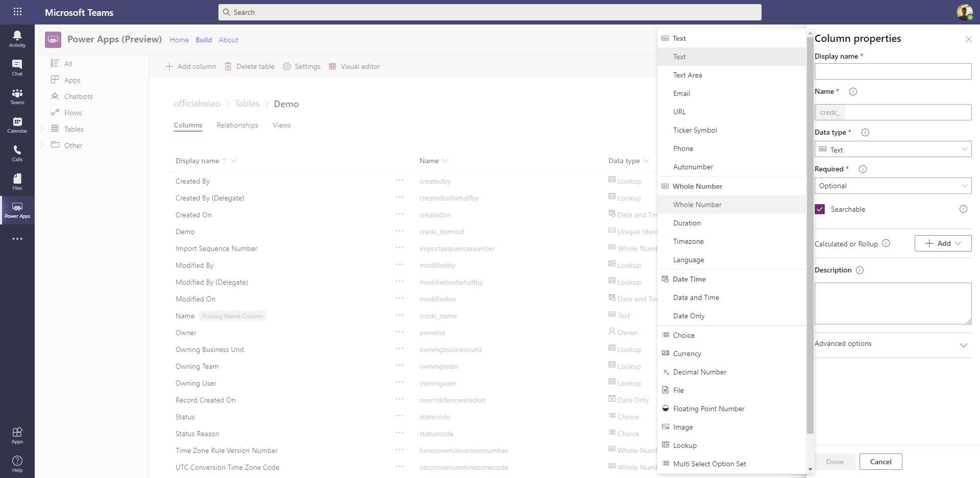
Task: Switch to the Views tab
Action: point(282,125)
